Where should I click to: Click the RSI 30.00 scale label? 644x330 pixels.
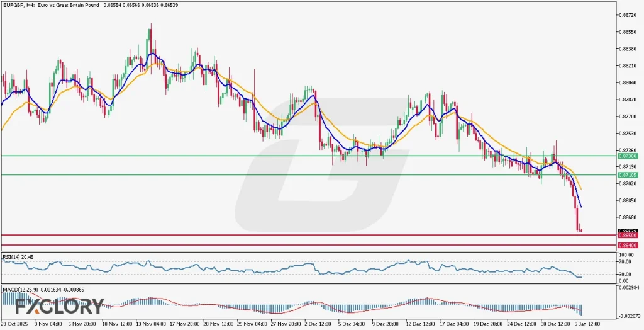click(x=626, y=275)
